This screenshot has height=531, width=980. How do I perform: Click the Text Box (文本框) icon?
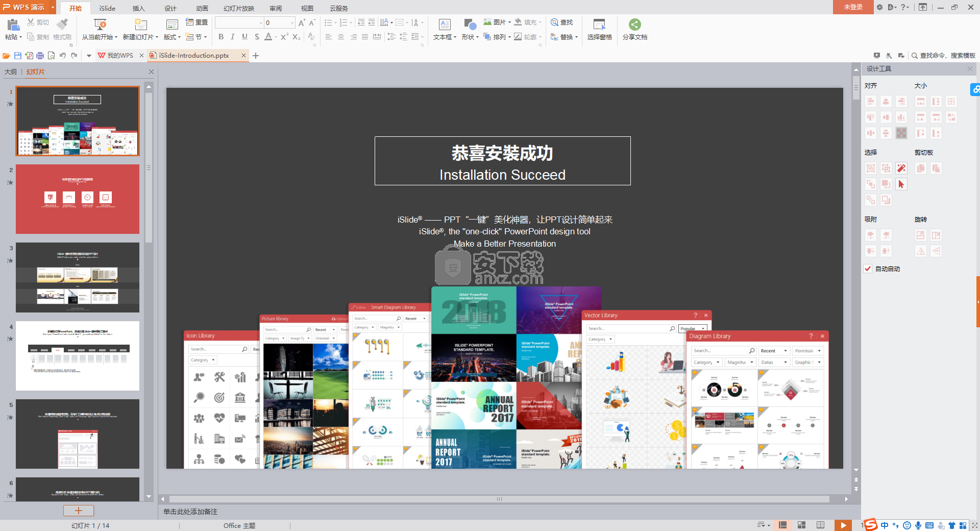(x=445, y=25)
